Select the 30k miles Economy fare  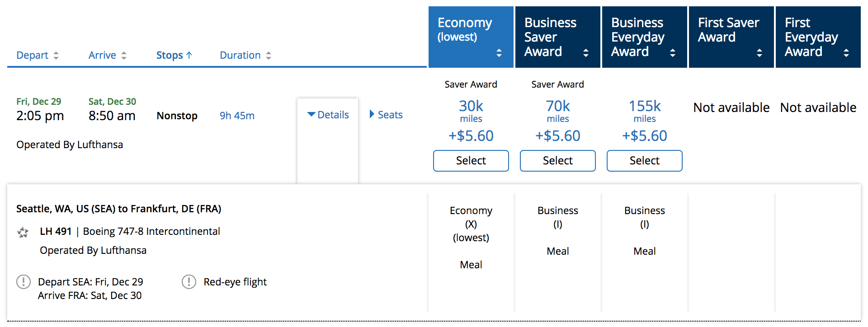click(x=471, y=161)
